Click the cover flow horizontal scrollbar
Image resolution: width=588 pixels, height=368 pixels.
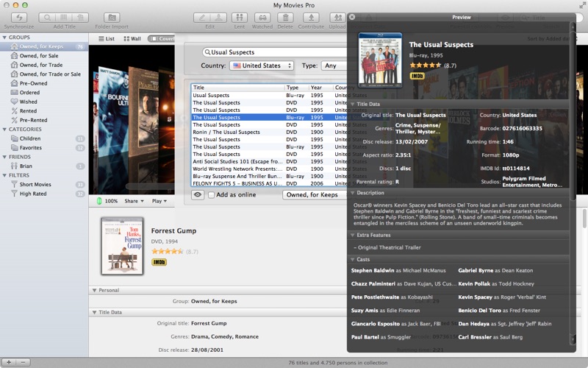150,186
